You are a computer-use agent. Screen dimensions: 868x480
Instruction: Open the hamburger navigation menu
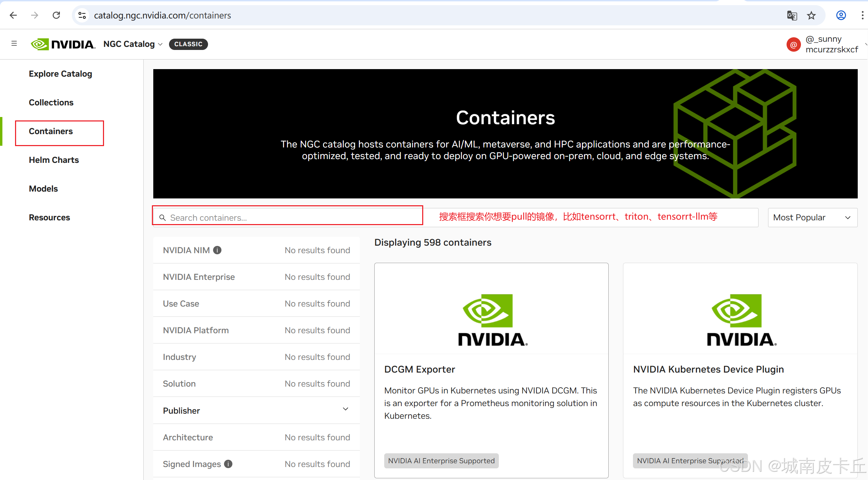(14, 43)
